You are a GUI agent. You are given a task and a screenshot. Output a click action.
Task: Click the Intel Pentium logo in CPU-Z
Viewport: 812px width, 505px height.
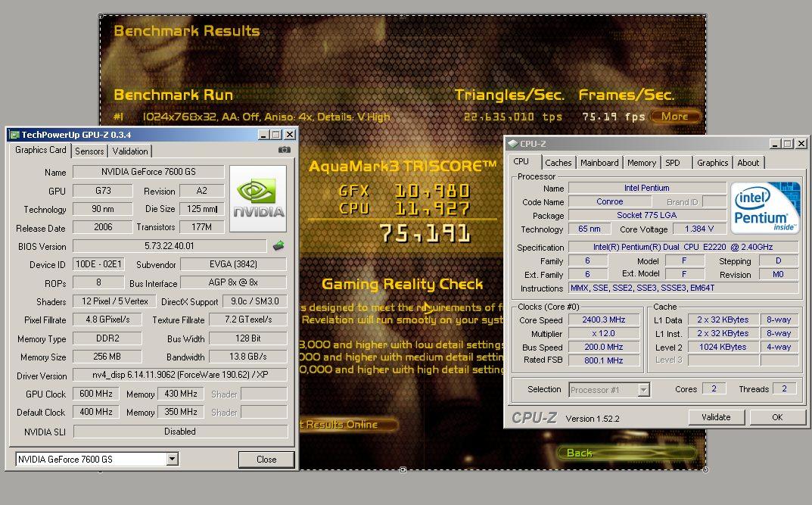765,207
